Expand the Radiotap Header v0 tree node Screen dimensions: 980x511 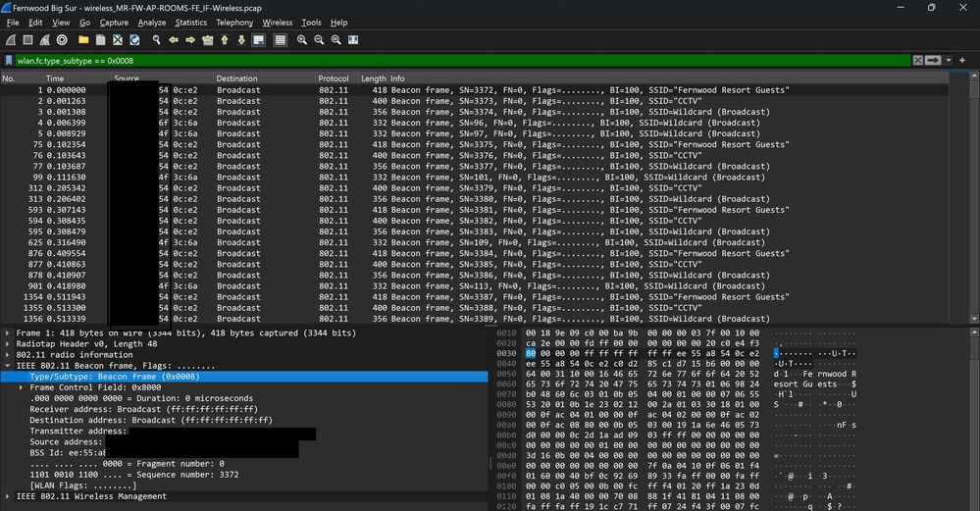[x=9, y=343]
